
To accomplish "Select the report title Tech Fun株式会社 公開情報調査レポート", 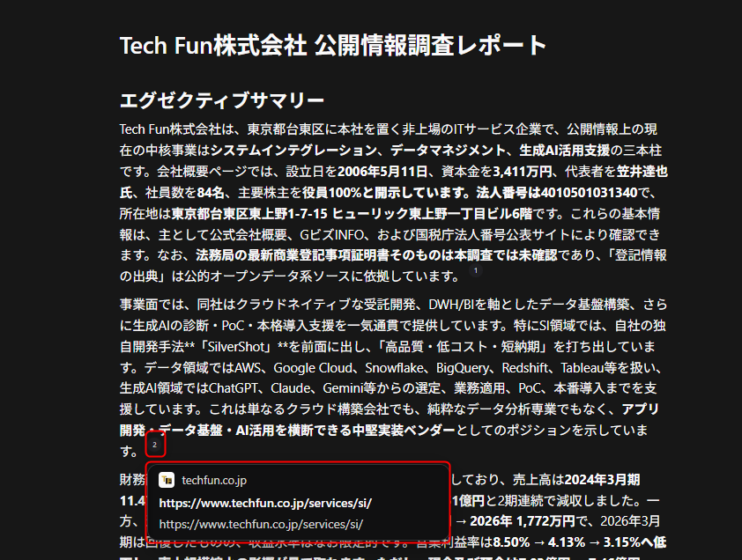I will click(333, 46).
